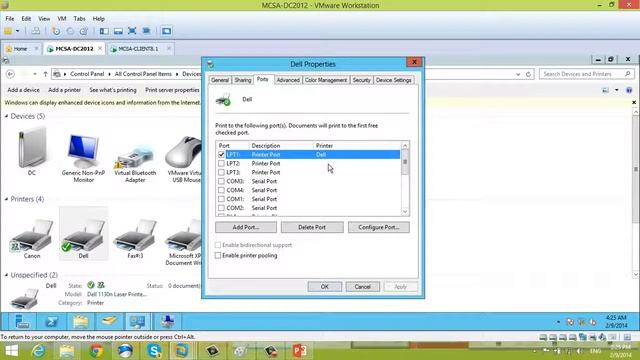Switch to the Color Management tab
The width and height of the screenshot is (640, 360).
(326, 80)
